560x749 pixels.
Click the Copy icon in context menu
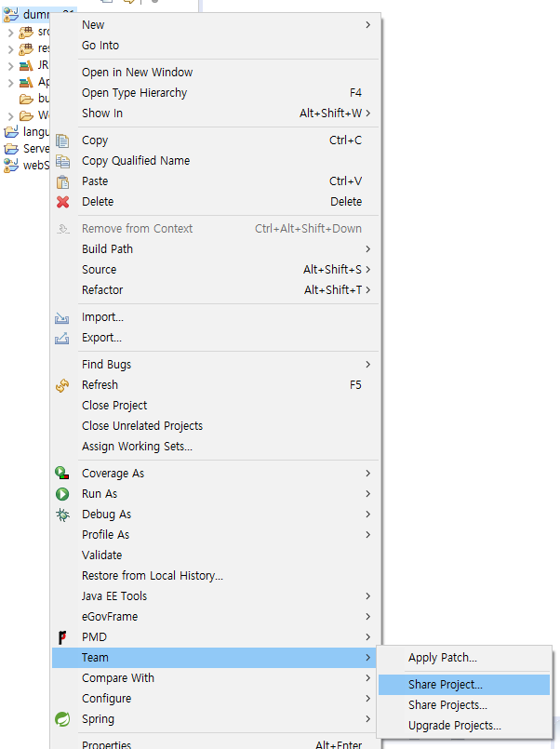pos(63,140)
